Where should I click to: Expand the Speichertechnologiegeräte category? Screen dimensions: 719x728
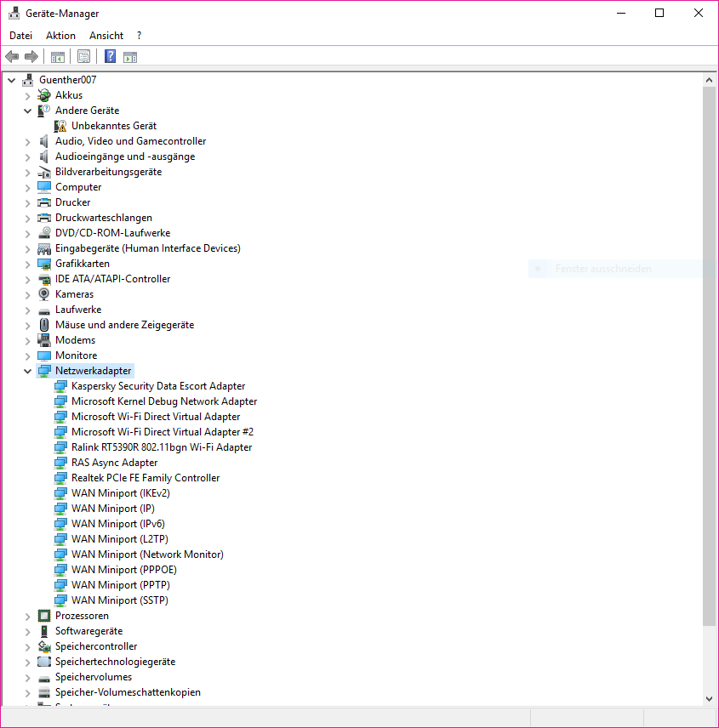[x=28, y=662]
